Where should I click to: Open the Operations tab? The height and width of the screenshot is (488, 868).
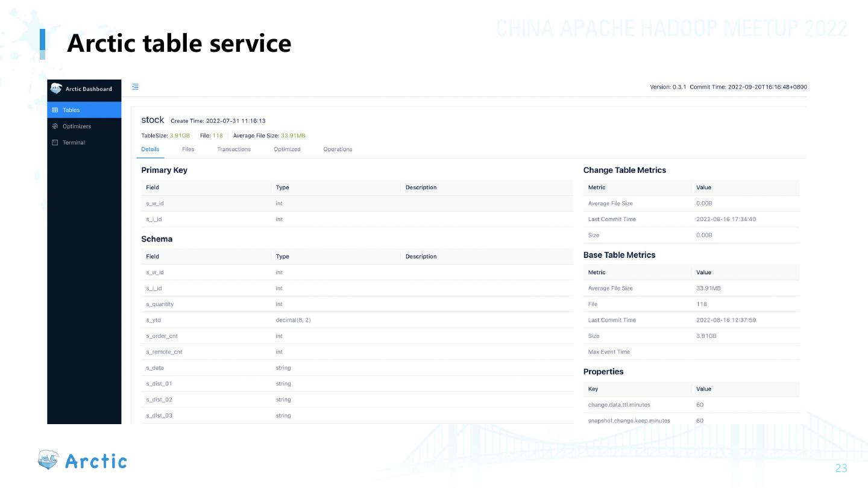tap(338, 149)
